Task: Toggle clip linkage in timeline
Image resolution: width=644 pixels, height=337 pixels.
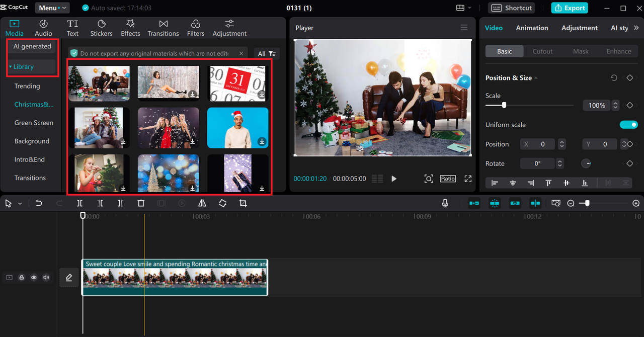Action: point(515,203)
